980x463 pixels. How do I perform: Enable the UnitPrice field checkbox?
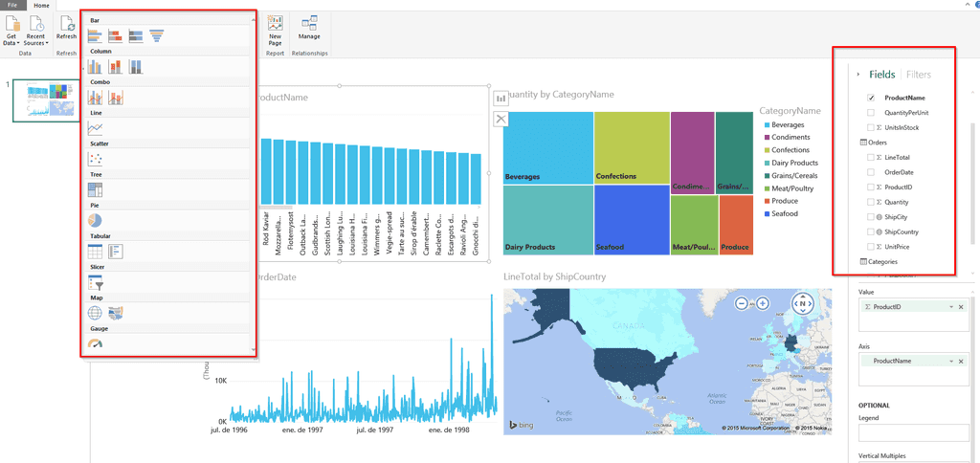tap(871, 247)
